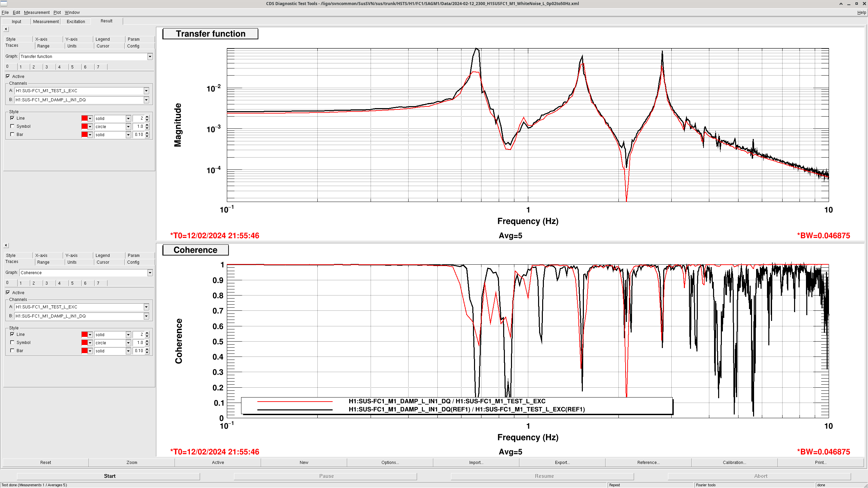Enable the Bar checkbox in the Coherence Style group
This screenshot has height=488, width=868.
click(x=13, y=351)
